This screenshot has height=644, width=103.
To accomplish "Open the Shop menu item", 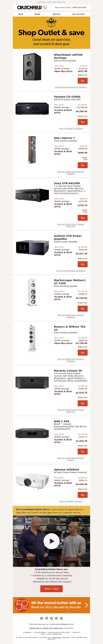I will point(21,14).
